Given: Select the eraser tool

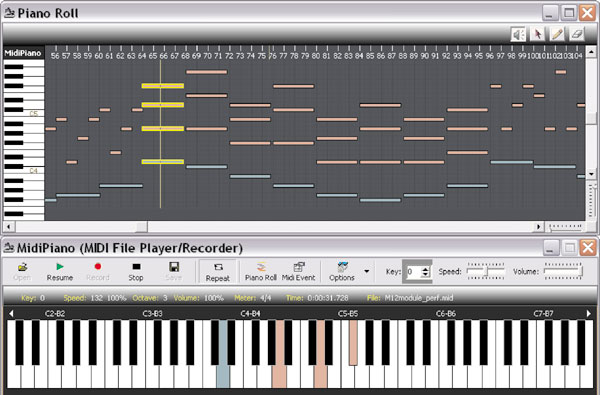Looking at the screenshot, I should click(x=577, y=35).
